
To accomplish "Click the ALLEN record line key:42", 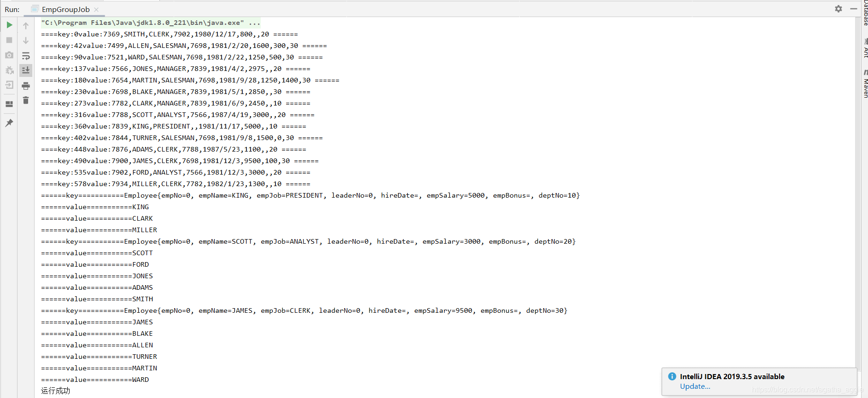I will [184, 46].
